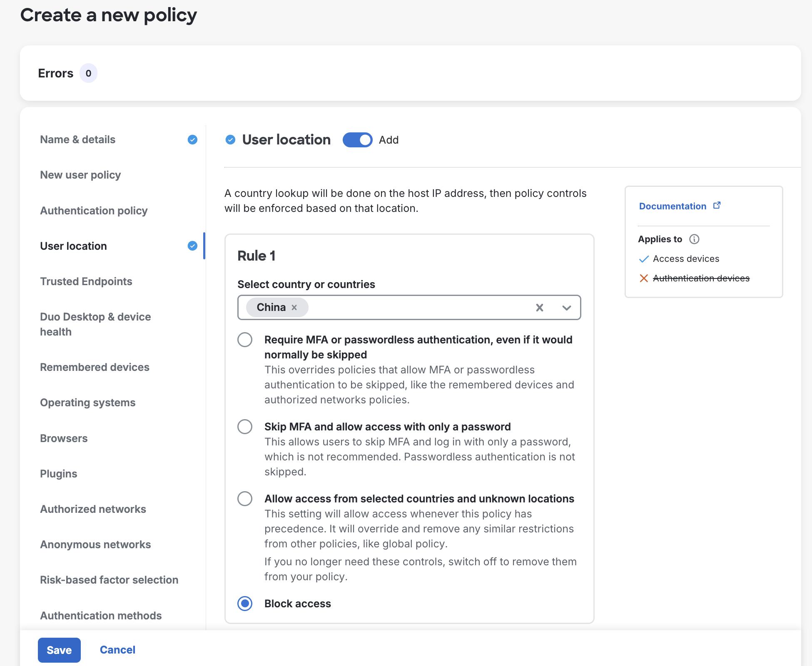Clear all countries using the field's X icon

(x=539, y=308)
